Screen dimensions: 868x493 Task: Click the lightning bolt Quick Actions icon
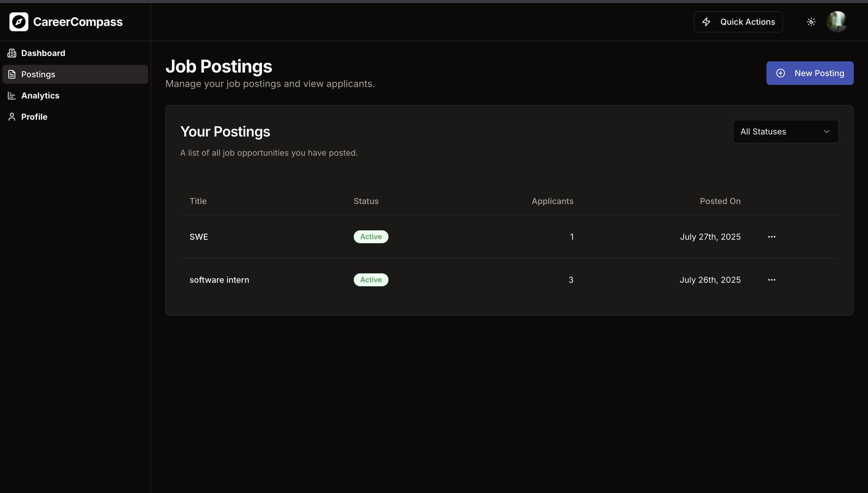(706, 22)
